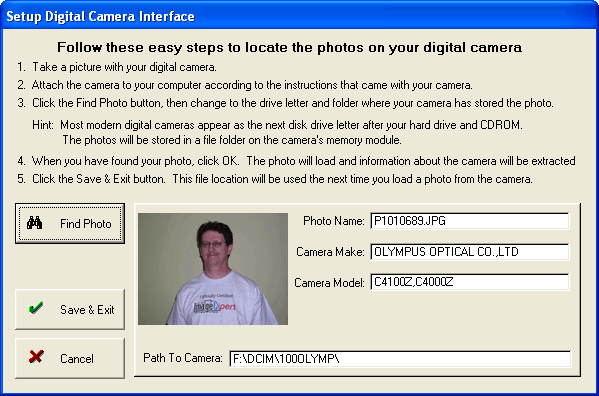
Task: Click the 'Path To Camera:' label
Action: click(183, 358)
